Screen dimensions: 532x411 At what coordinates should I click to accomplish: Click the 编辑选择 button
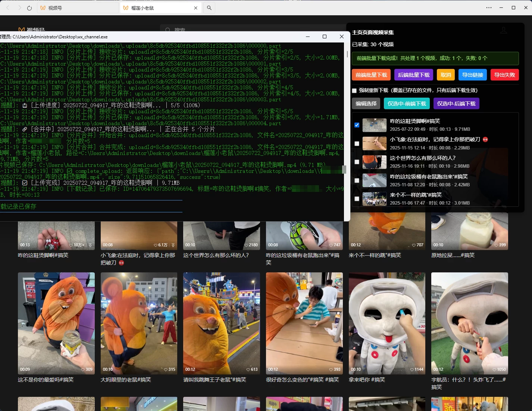point(366,104)
